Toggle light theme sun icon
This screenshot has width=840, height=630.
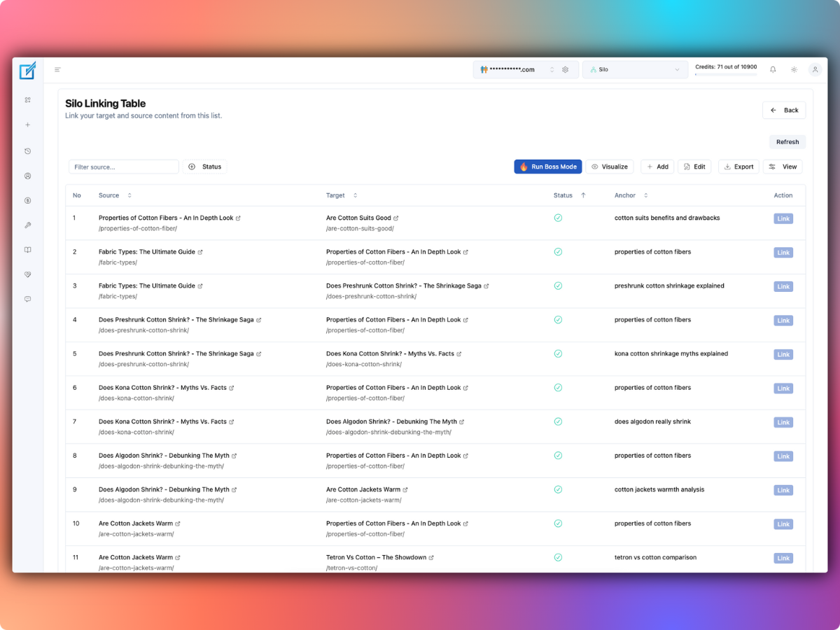794,69
